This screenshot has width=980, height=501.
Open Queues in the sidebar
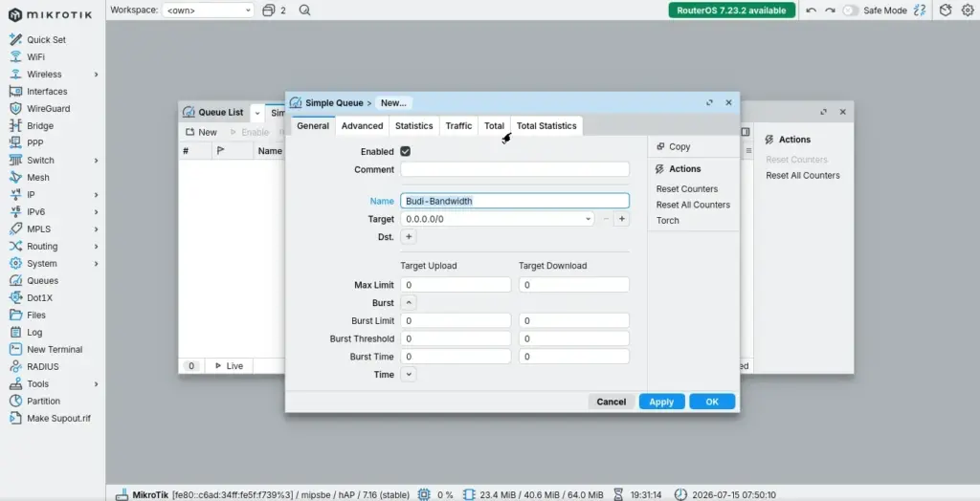(x=42, y=280)
